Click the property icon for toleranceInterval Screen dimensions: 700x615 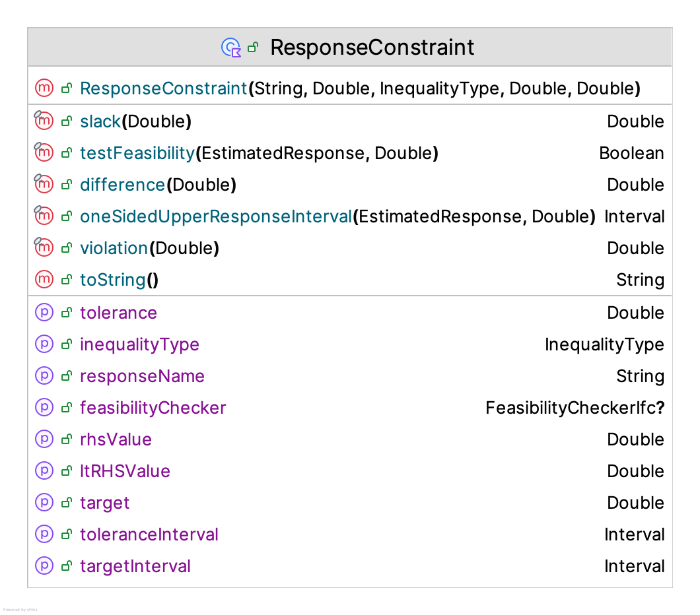[44, 534]
